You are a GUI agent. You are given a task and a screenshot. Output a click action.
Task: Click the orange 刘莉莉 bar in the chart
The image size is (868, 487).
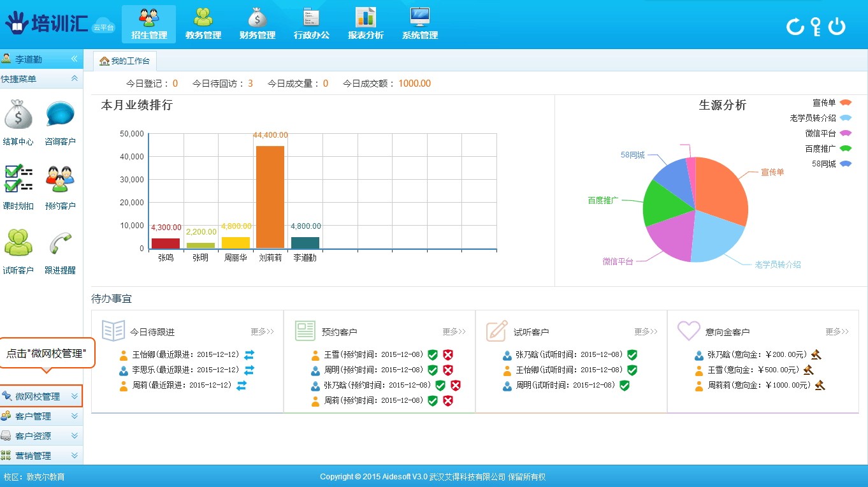pyautogui.click(x=270, y=197)
